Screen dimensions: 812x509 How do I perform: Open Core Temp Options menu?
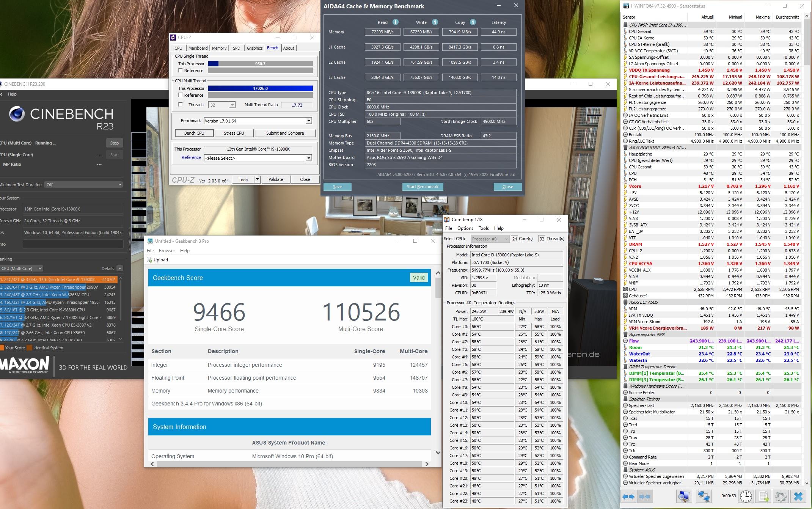coord(465,228)
